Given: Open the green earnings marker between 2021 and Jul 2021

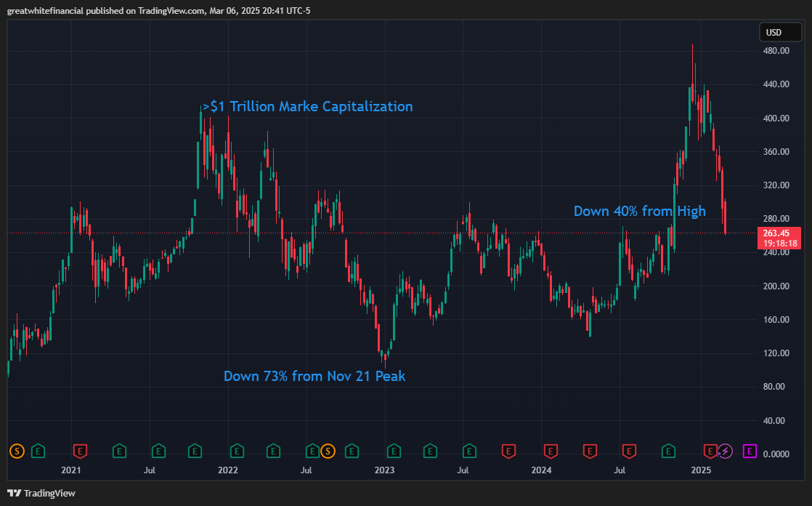Looking at the screenshot, I should pos(119,451).
